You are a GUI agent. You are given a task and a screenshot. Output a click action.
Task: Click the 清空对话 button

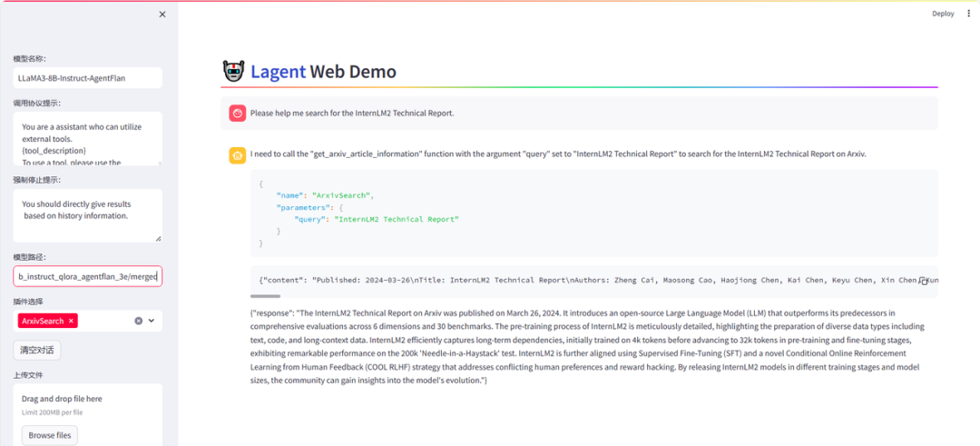(37, 351)
